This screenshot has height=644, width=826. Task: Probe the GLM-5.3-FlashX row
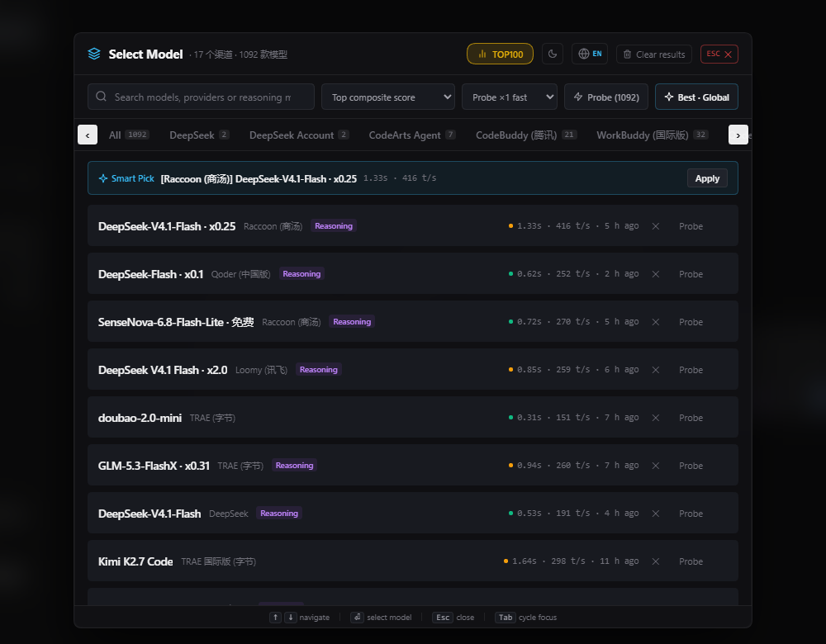(x=691, y=466)
